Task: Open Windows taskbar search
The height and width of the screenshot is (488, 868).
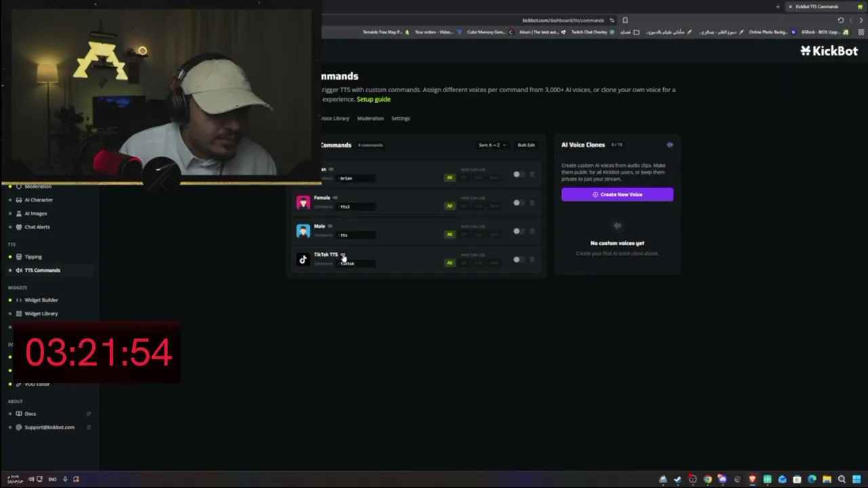Action: pos(842,479)
